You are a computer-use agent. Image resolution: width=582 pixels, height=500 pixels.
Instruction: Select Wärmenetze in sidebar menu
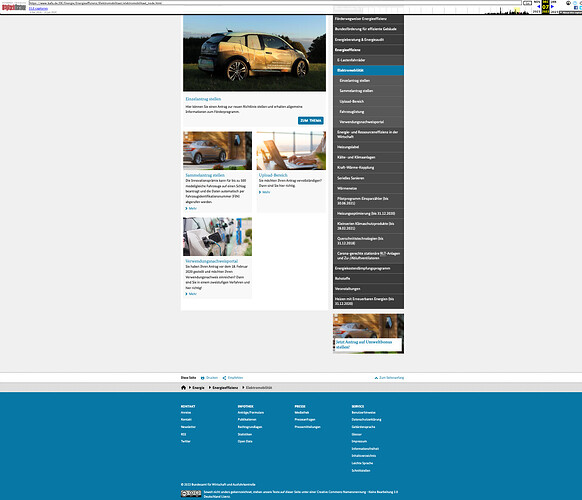(x=368, y=189)
